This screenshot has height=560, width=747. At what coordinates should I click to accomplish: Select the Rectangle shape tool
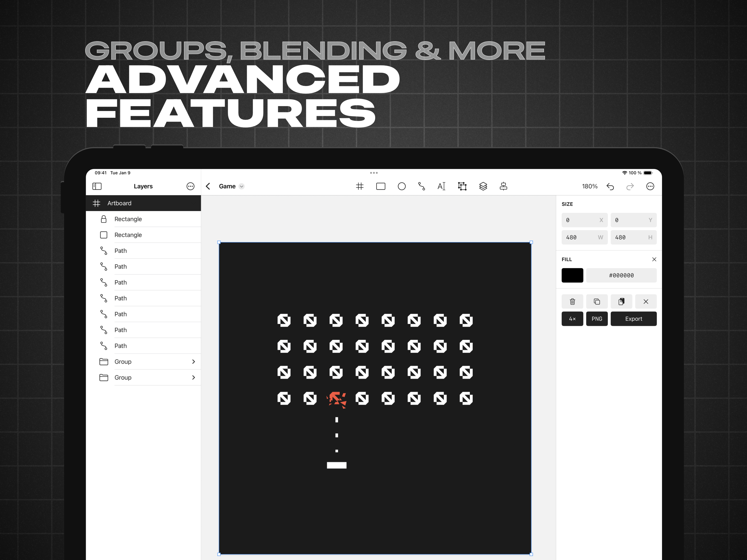pos(381,186)
